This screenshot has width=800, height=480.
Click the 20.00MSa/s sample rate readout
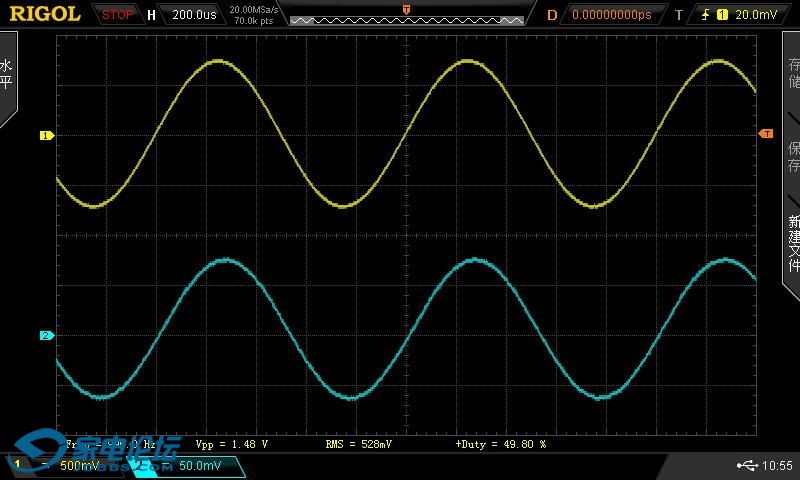coord(254,10)
